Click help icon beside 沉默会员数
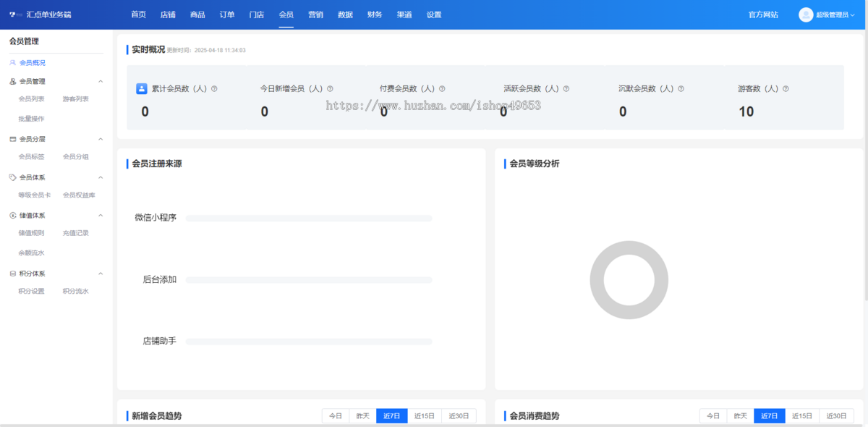The image size is (868, 427). point(681,89)
